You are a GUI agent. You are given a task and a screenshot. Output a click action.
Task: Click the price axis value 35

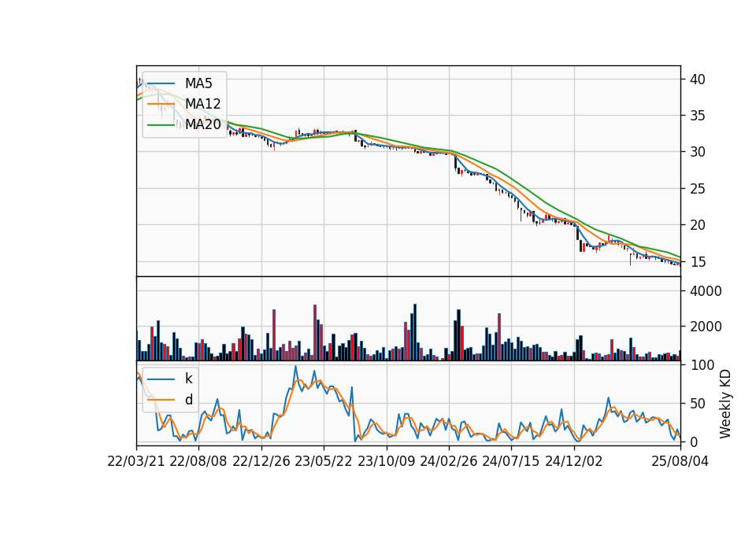pos(698,116)
